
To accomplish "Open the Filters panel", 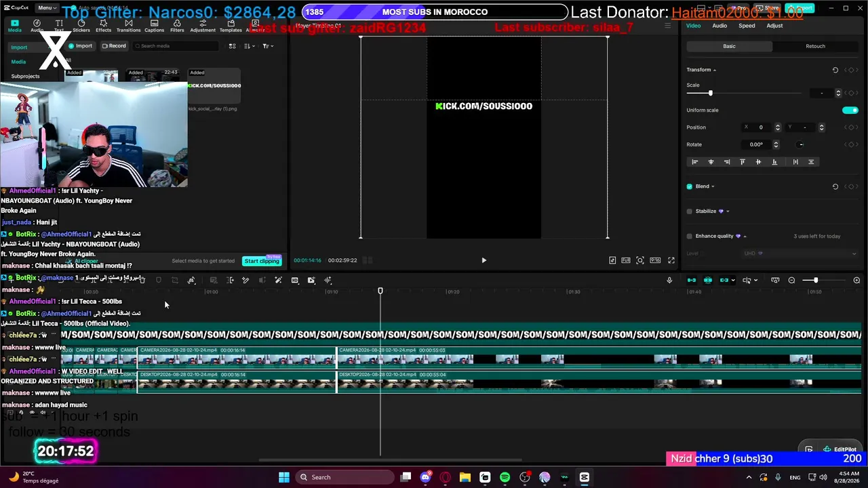I will [177, 26].
